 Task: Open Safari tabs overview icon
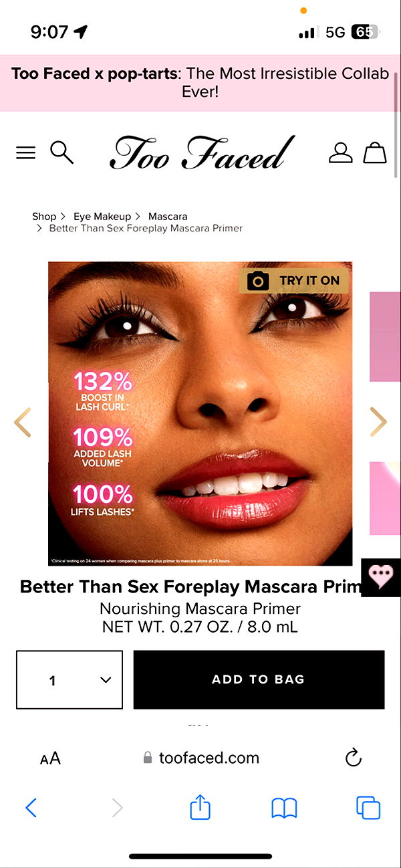pos(368,808)
